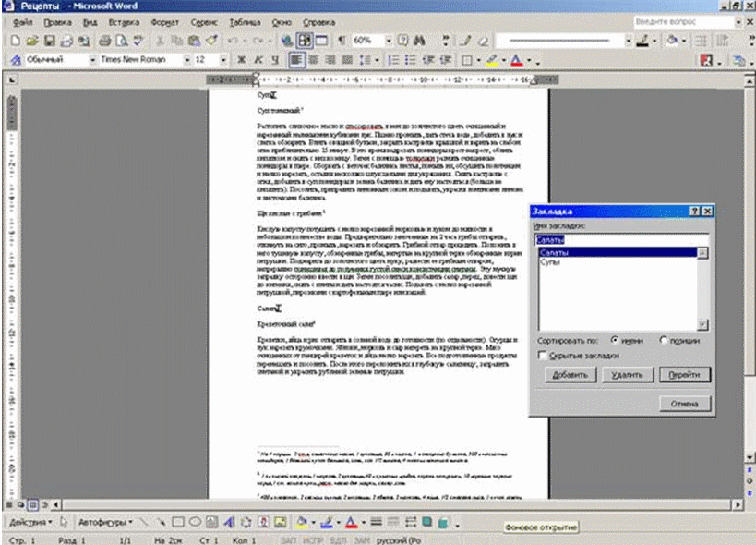Print the document using the printer icon

coord(104,41)
